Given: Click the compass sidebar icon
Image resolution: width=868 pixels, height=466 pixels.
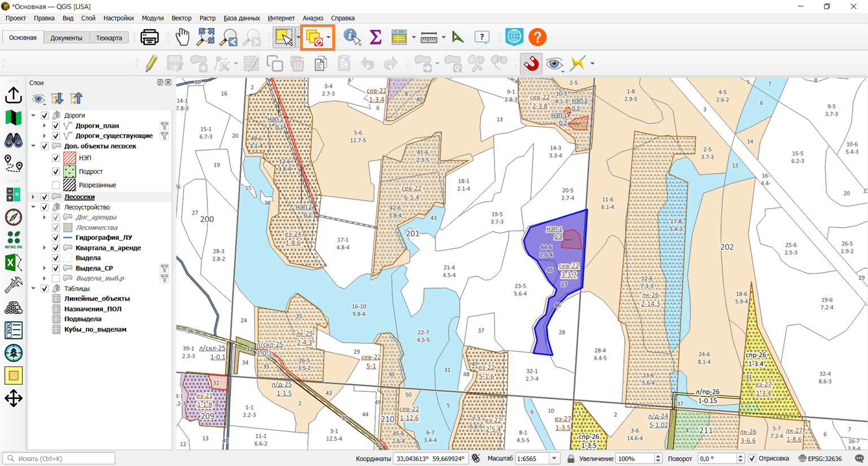Looking at the screenshot, I should (x=14, y=217).
